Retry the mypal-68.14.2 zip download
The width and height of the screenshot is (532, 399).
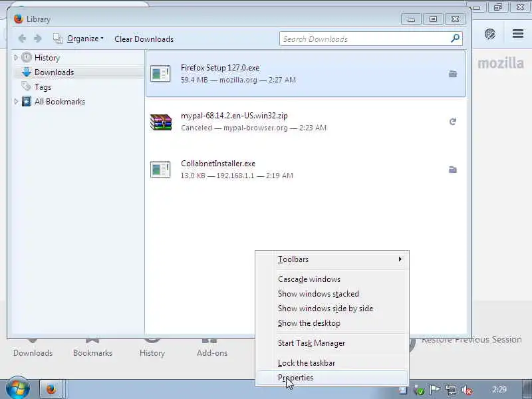pos(453,122)
